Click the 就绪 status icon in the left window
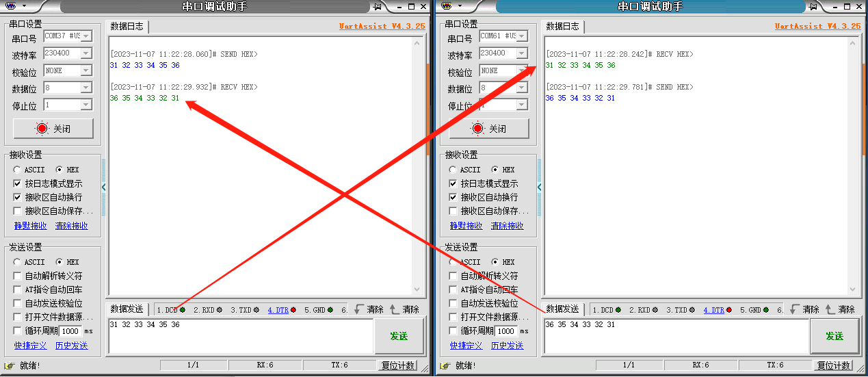The height and width of the screenshot is (377, 868). coord(10,365)
